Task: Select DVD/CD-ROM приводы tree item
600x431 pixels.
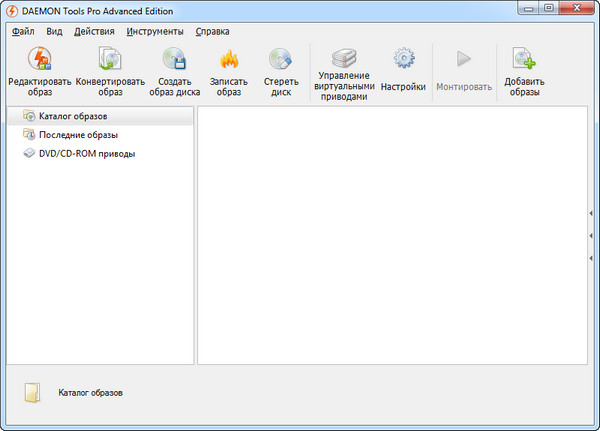Action: click(86, 154)
